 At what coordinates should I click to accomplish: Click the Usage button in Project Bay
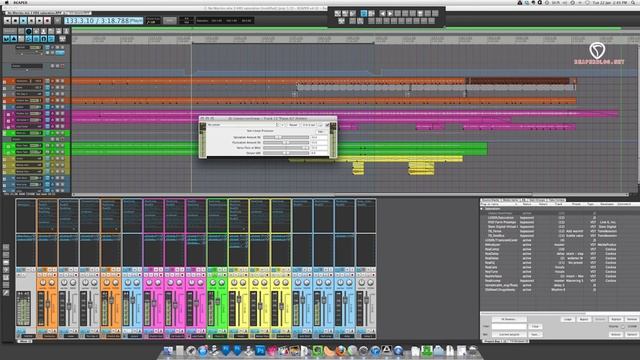pos(568,319)
